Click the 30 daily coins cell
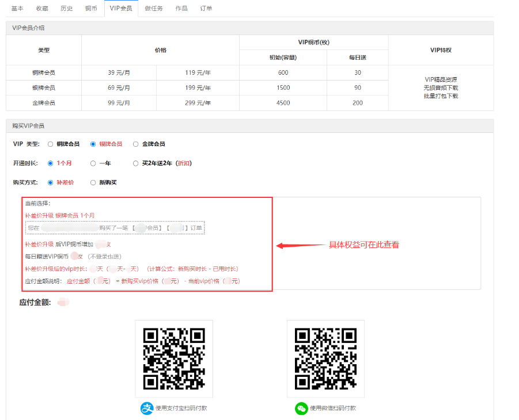This screenshot has width=519, height=420. click(358, 72)
